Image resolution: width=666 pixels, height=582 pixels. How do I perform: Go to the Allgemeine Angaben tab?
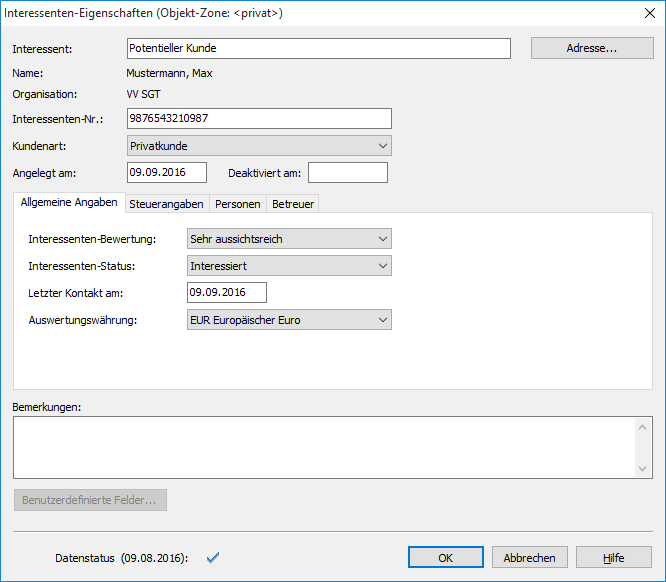[69, 203]
